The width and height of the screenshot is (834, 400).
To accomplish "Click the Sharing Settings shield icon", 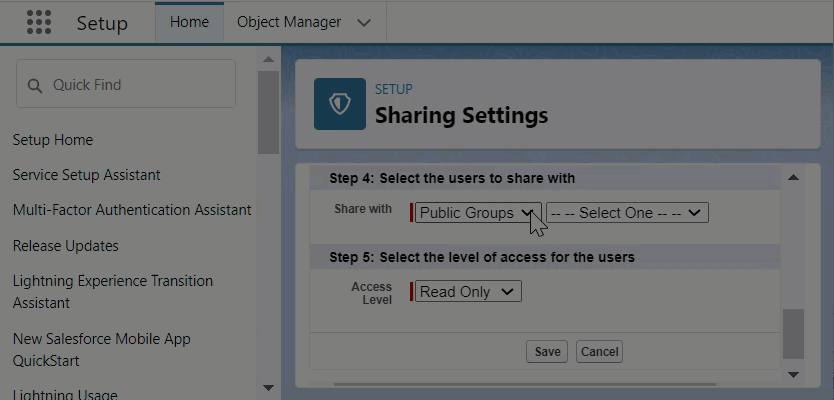I will (340, 104).
